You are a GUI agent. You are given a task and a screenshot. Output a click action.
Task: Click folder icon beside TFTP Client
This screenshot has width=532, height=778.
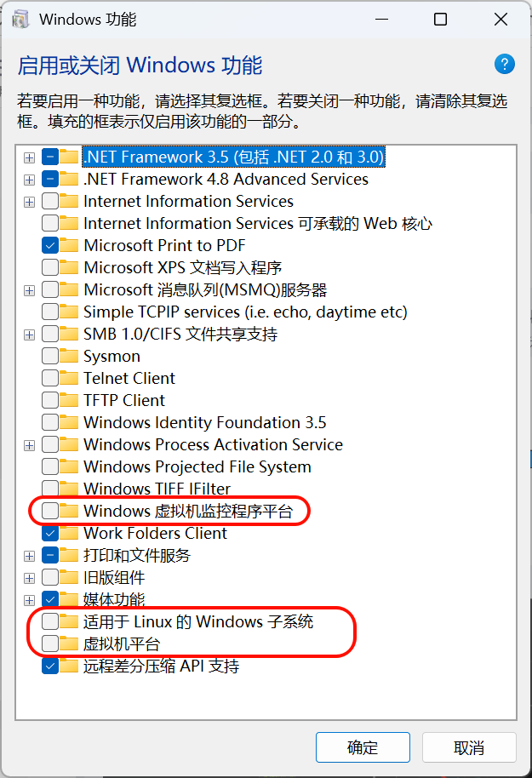[x=69, y=400]
